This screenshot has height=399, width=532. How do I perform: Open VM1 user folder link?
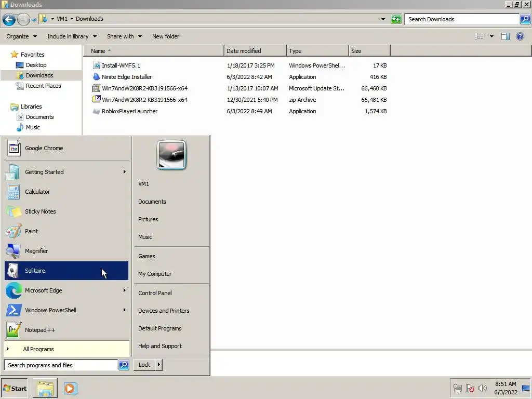coord(143,184)
